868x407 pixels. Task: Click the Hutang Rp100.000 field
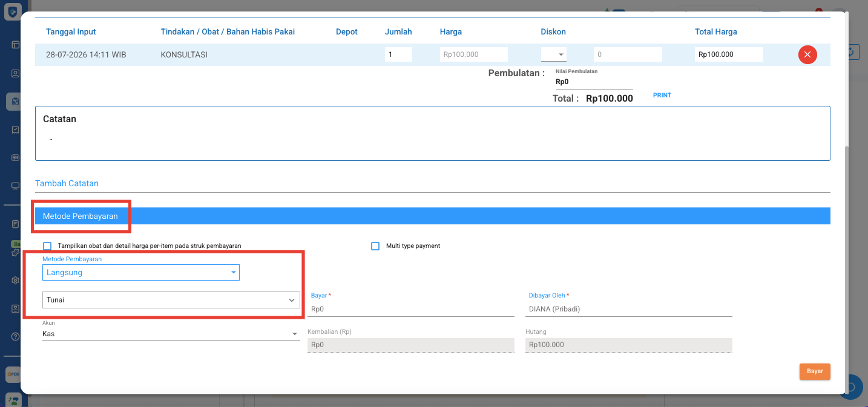pos(629,345)
